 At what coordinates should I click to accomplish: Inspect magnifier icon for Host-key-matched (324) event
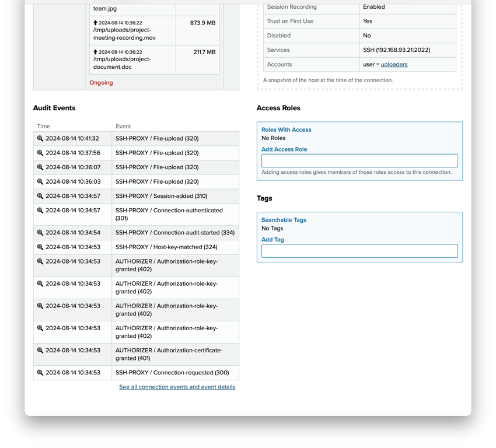pos(40,247)
